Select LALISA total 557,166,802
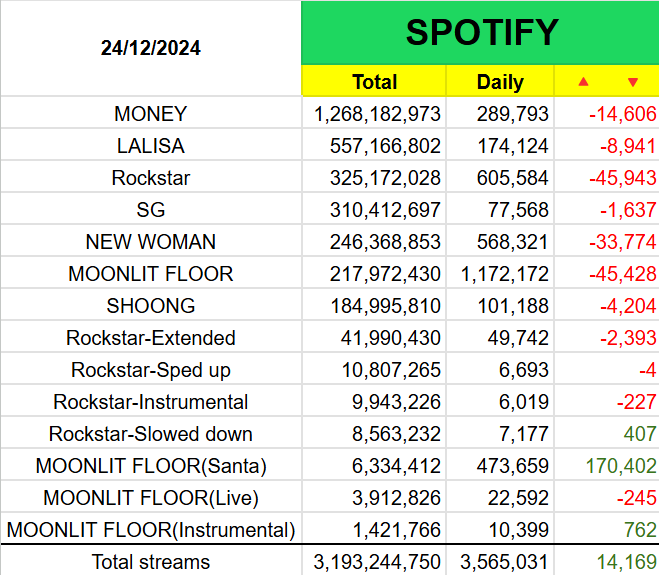Screen dimensions: 659x575 (374, 145)
